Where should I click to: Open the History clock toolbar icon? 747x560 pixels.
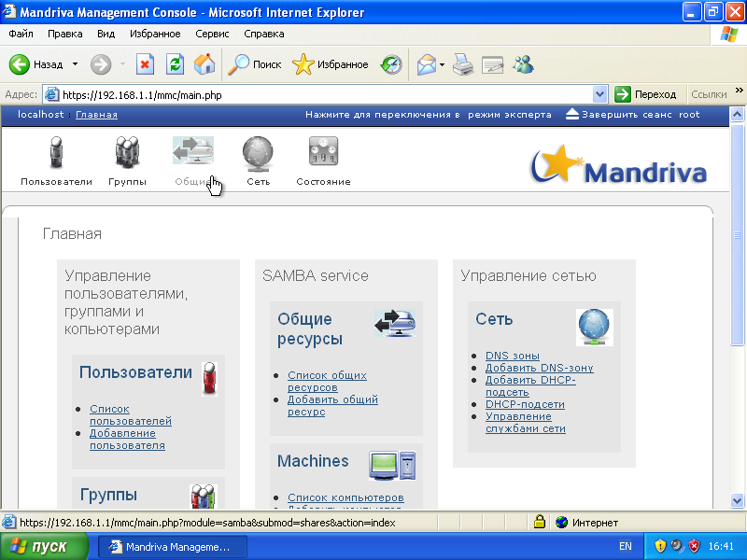(391, 64)
